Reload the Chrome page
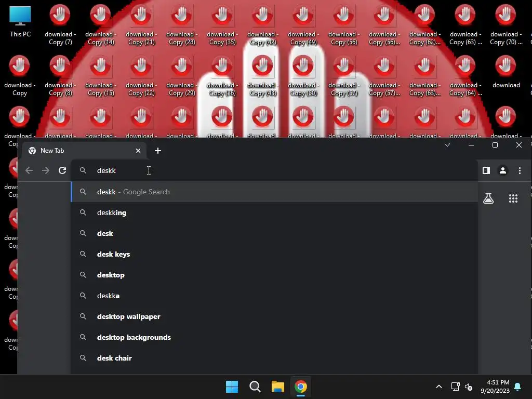 62,170
